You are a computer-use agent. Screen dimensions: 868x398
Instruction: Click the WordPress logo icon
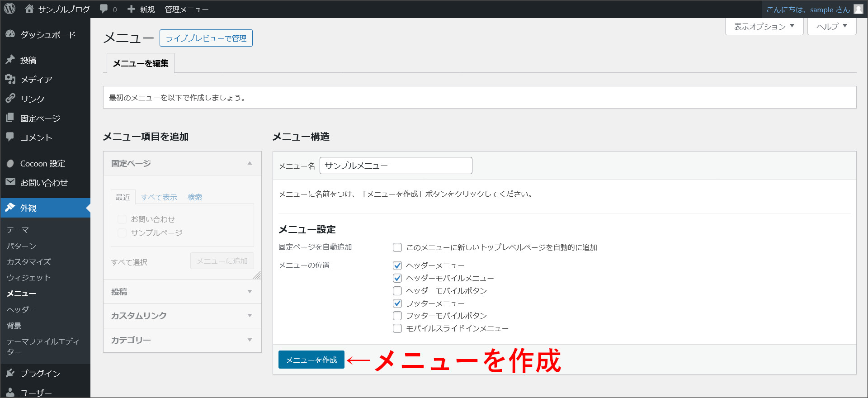(x=9, y=9)
